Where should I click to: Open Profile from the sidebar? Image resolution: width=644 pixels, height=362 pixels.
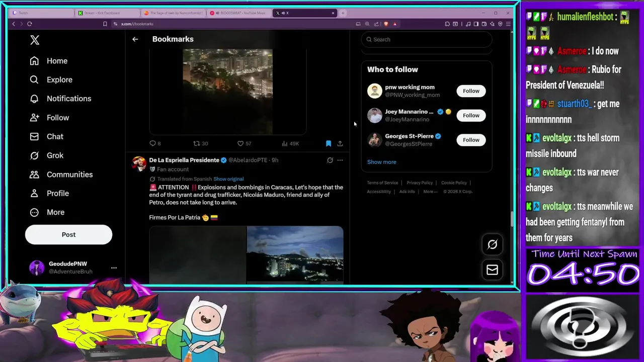click(49, 193)
